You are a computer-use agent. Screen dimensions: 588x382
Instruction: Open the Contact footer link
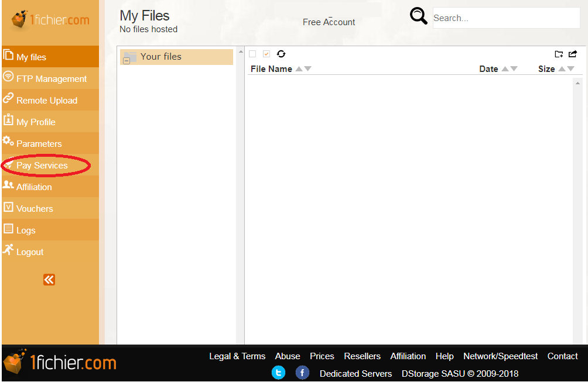(562, 356)
